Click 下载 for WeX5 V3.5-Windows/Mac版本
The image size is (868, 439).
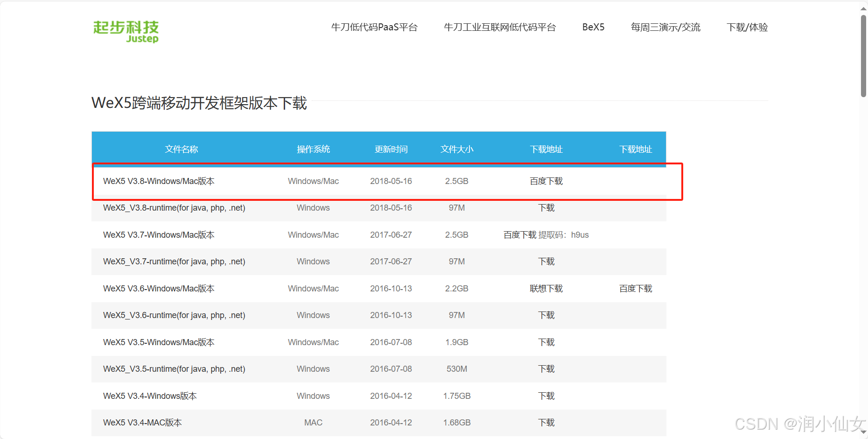546,342
